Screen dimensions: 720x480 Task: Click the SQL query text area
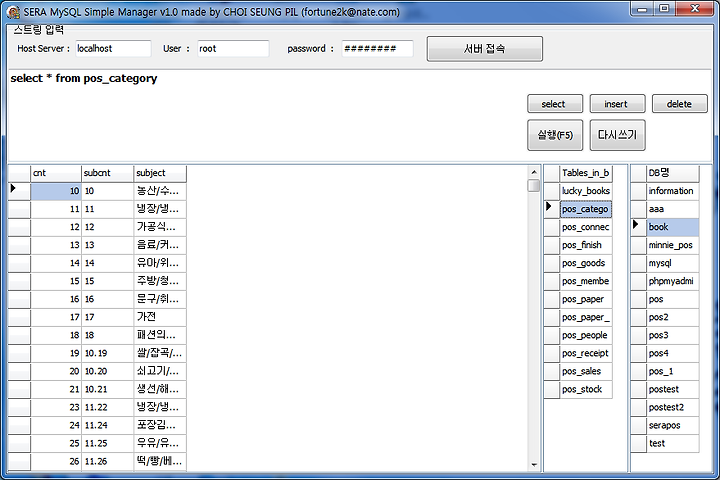pyautogui.click(x=266, y=115)
